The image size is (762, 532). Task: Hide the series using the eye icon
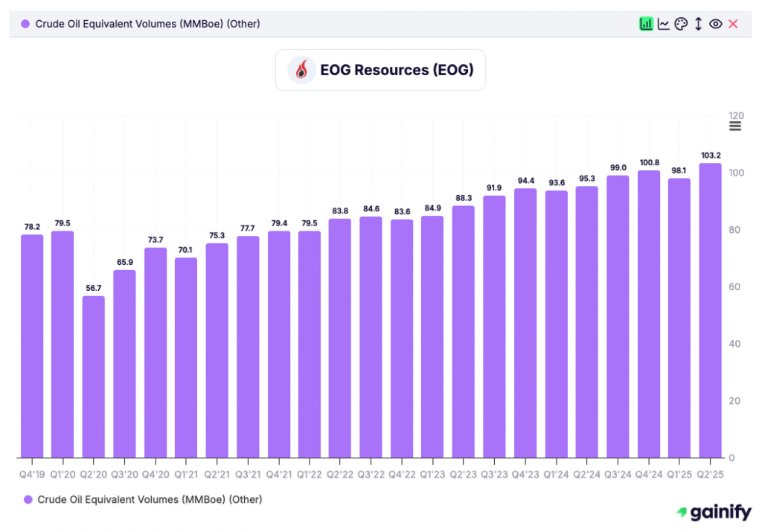pyautogui.click(x=716, y=24)
